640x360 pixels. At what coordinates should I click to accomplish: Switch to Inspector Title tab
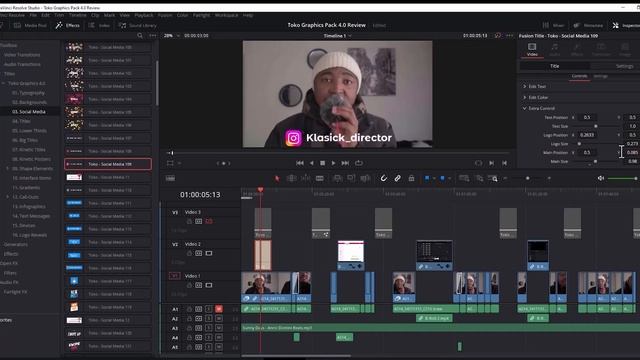(554, 66)
